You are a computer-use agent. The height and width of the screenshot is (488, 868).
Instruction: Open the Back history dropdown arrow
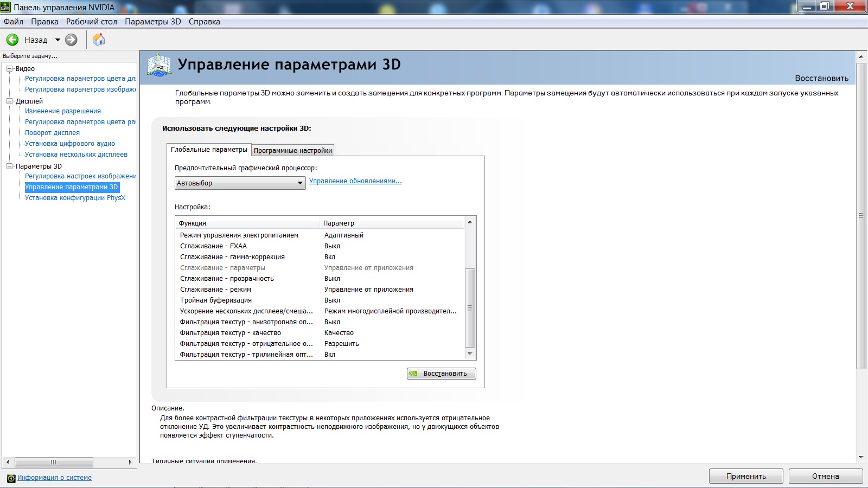(58, 40)
